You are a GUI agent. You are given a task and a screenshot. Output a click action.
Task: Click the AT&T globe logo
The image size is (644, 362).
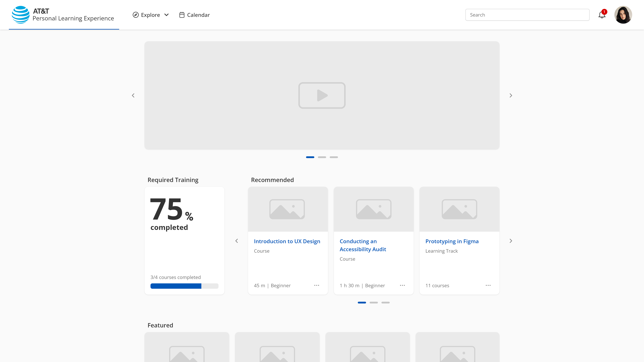[x=20, y=15]
